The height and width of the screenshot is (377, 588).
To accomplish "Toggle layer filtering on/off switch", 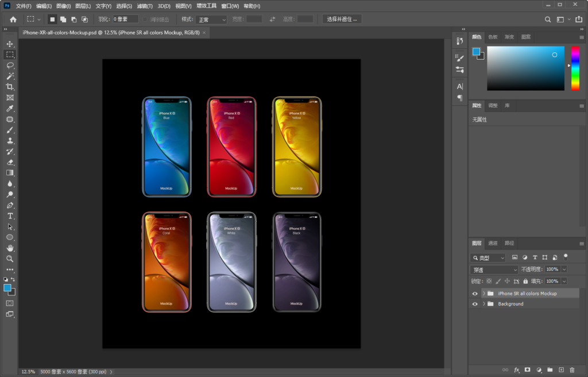I will click(566, 257).
